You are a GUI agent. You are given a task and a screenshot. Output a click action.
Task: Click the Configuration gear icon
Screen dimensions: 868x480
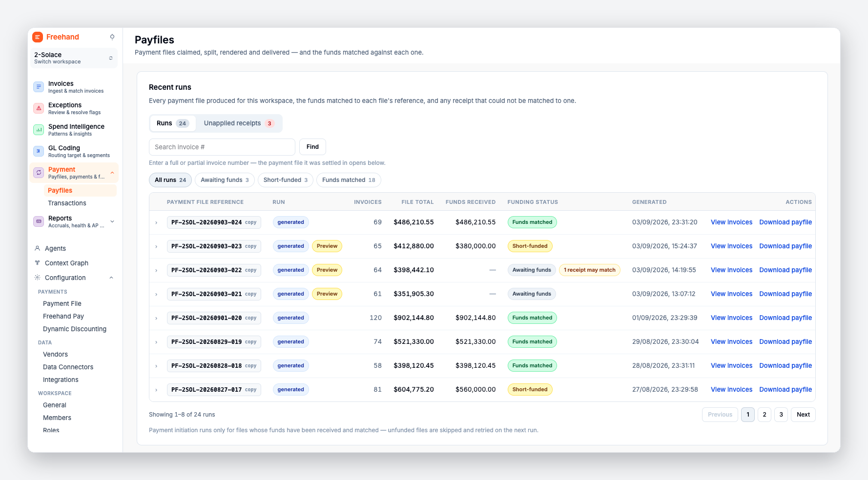click(37, 278)
